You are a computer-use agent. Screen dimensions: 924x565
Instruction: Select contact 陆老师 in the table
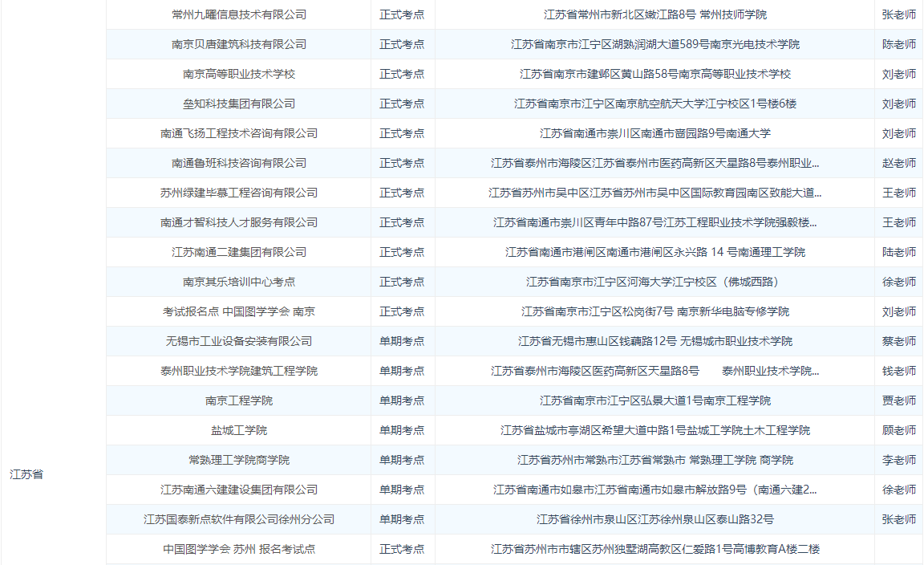(x=898, y=252)
